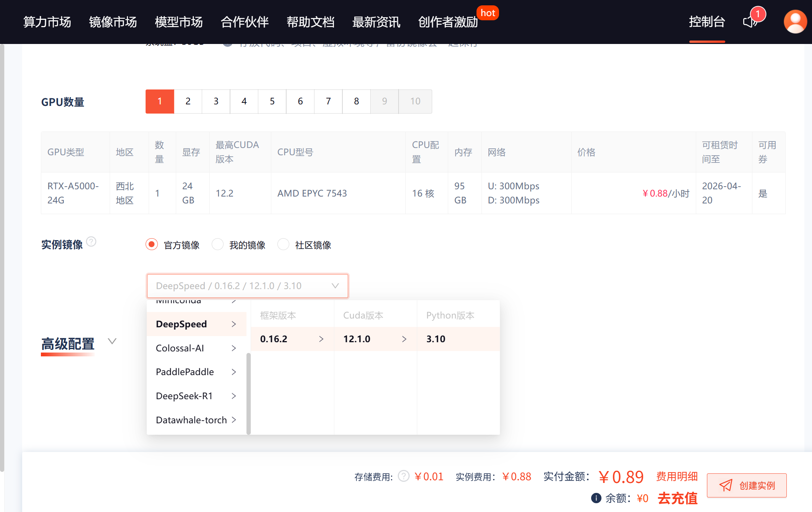Viewport: 812px width, 512px height.
Task: Click the arrow next to version 0.16.2
Action: coord(321,339)
